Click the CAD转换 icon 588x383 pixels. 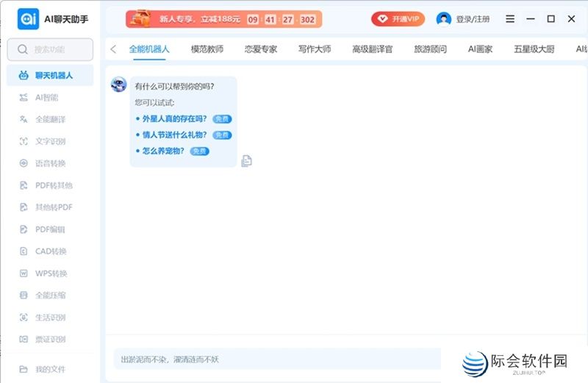pos(24,251)
